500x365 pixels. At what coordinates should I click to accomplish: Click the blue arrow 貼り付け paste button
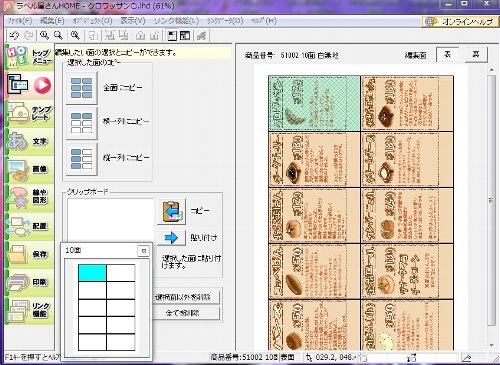(172, 238)
